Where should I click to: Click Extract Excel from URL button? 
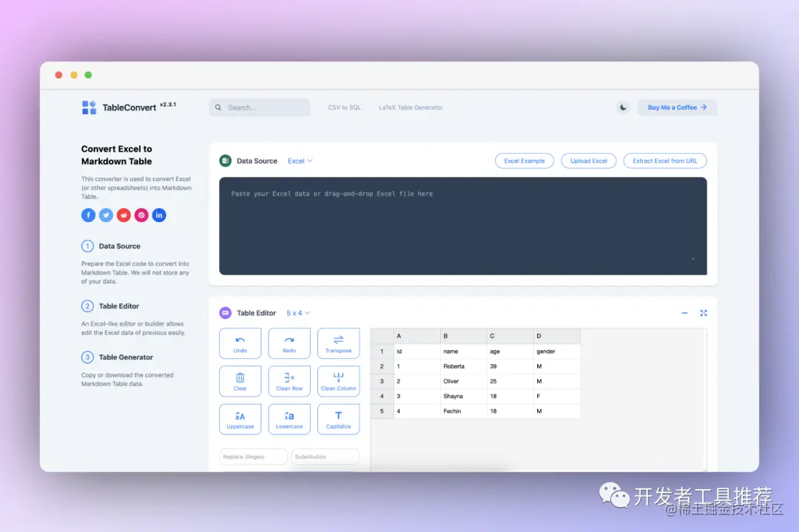coord(665,161)
